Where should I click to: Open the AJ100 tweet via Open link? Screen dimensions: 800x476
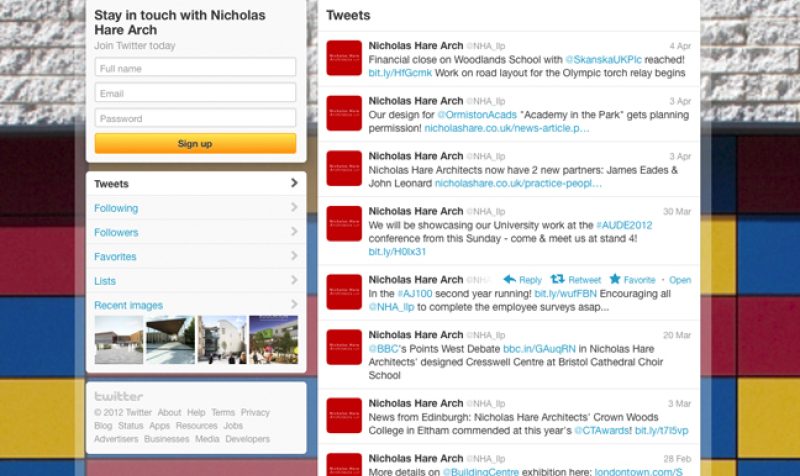point(680,280)
